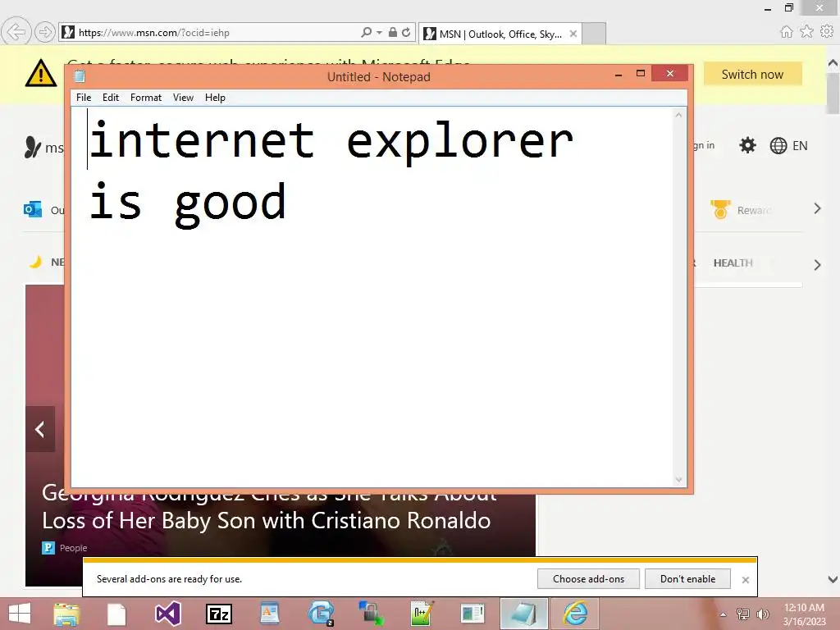The image size is (840, 630).
Task: Click the word 'good' in Notepad text
Action: (x=231, y=204)
